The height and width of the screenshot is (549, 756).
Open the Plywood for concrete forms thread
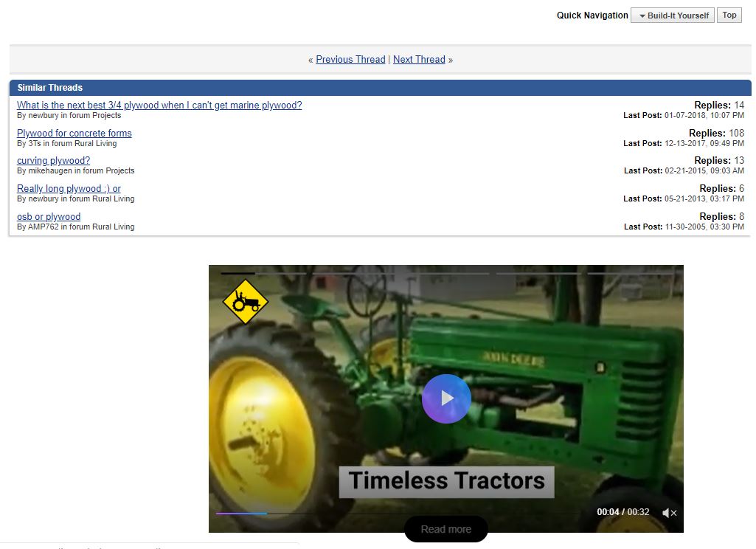[x=74, y=134]
